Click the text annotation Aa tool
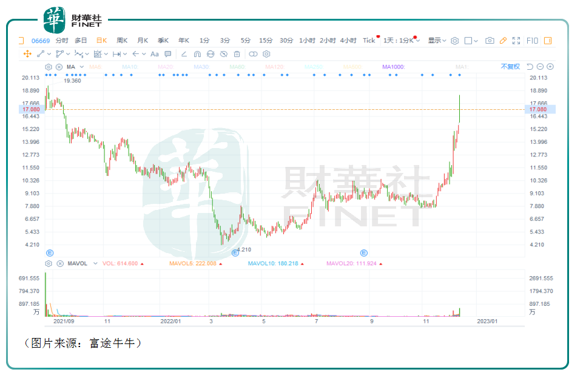 pos(154,54)
